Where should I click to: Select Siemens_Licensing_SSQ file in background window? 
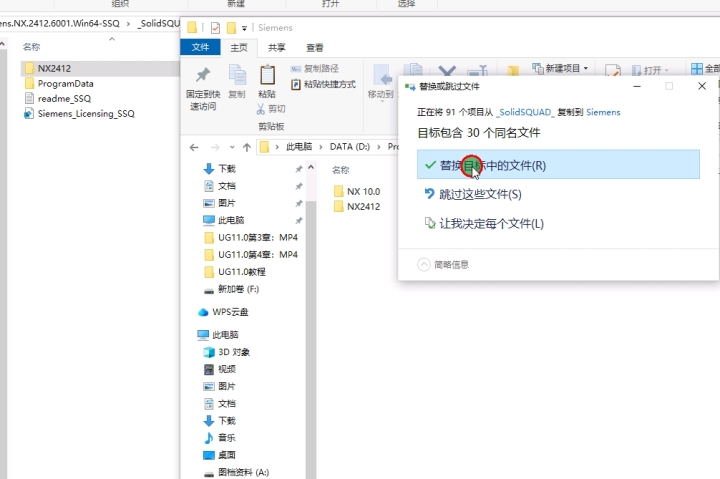(x=79, y=113)
